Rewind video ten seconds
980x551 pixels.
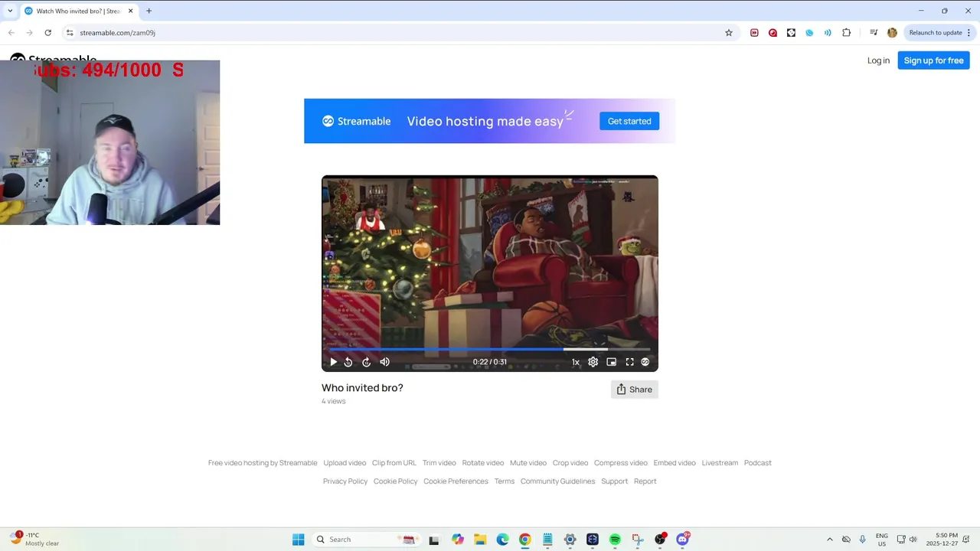pos(348,362)
